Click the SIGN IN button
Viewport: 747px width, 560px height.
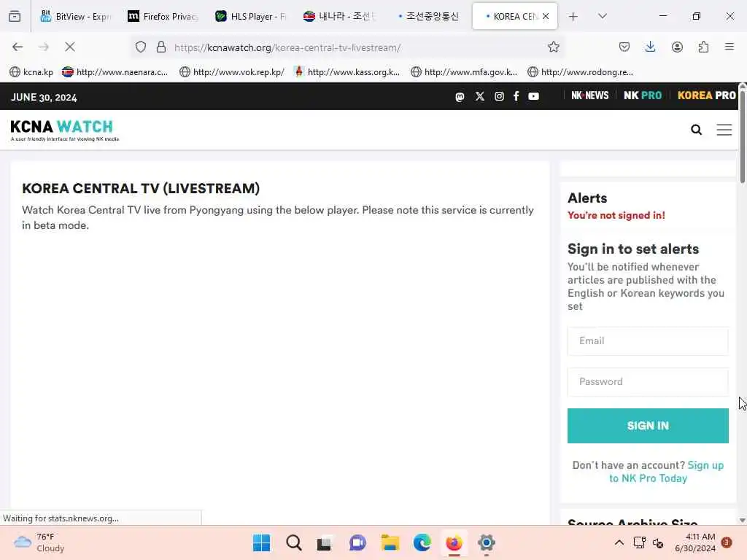(x=648, y=426)
